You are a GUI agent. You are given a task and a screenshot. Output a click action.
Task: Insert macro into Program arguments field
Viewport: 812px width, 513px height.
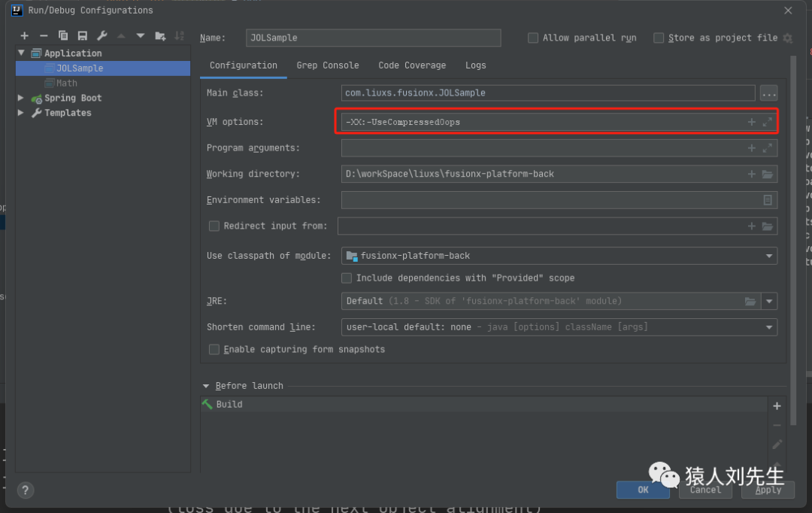pyautogui.click(x=751, y=147)
